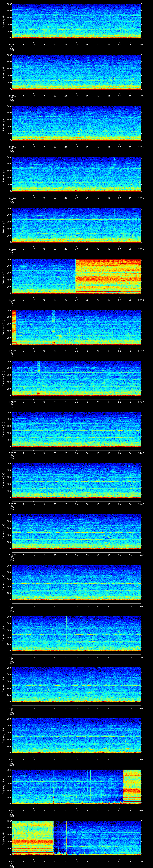Click the 17:00 end time label

pos(141,147)
